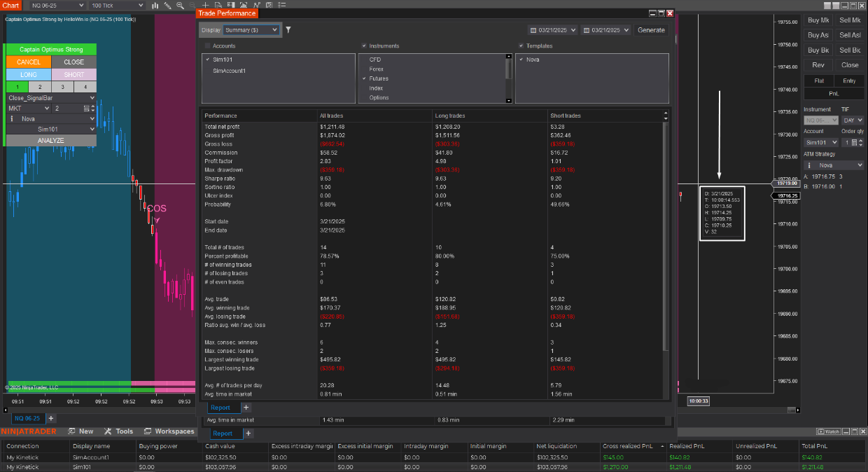Open chart properties list icon

coord(282,5)
